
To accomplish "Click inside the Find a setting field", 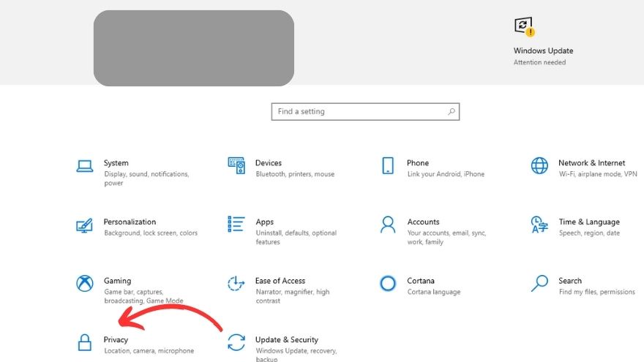I will pyautogui.click(x=359, y=112).
